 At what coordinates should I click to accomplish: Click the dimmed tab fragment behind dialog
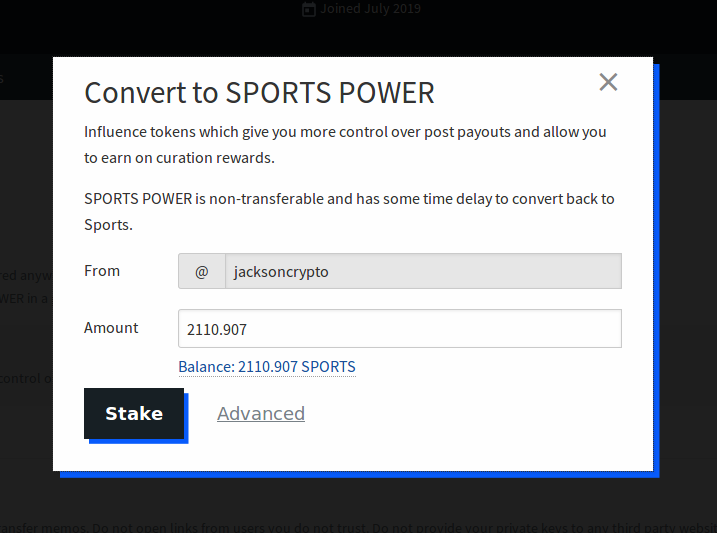click(2, 79)
